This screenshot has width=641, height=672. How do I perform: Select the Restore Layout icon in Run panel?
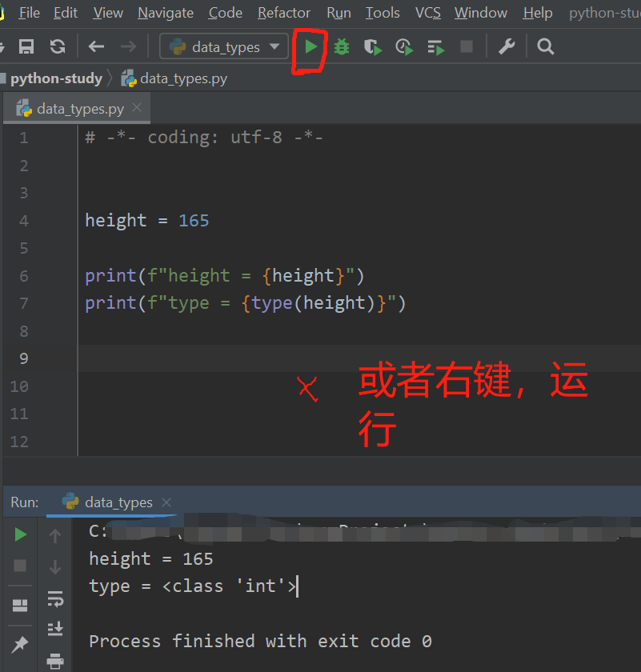coord(20,604)
